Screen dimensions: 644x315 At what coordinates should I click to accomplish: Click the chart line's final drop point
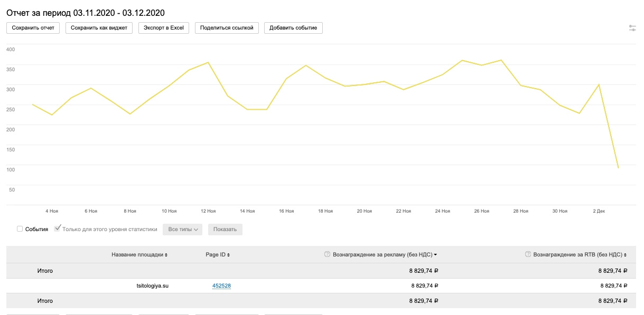point(618,168)
